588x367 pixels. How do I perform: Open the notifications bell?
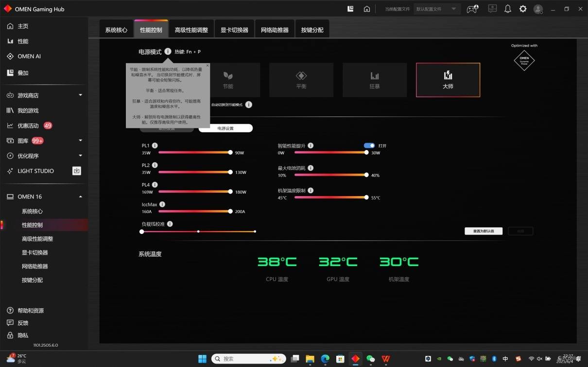(508, 9)
